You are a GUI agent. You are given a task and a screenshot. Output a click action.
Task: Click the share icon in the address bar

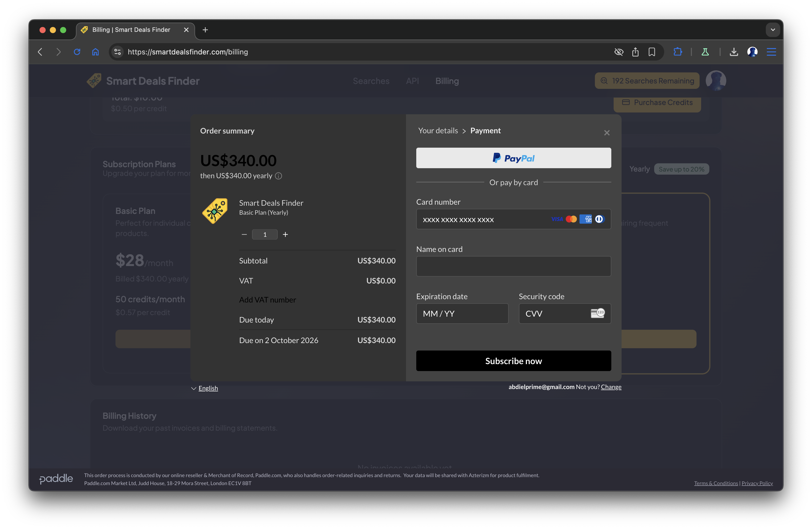(x=635, y=52)
